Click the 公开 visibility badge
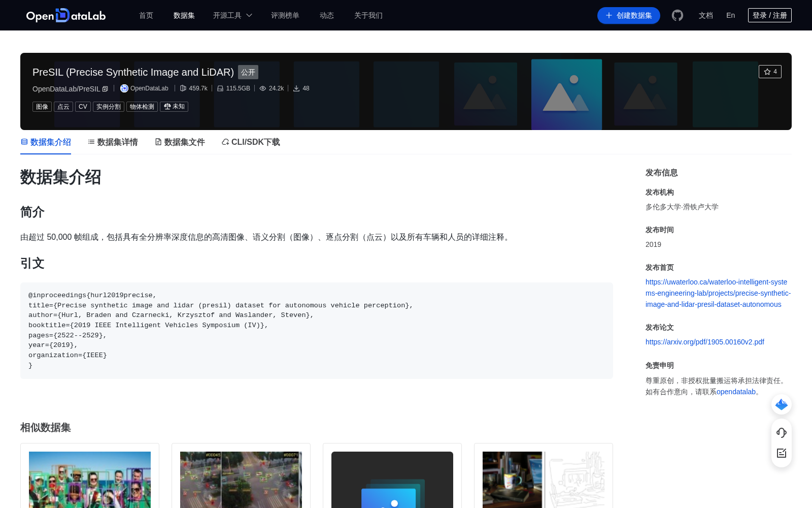The width and height of the screenshot is (812, 508). tap(248, 72)
